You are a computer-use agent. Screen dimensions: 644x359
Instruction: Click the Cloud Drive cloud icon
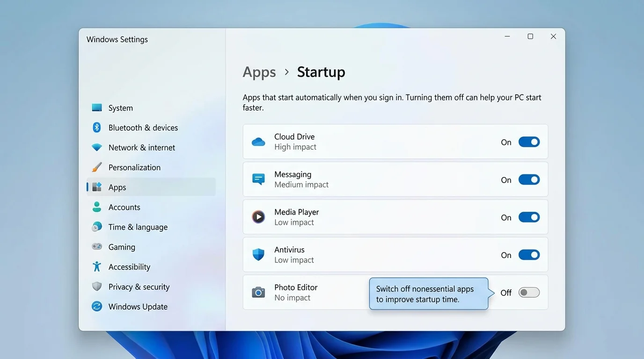[258, 142]
